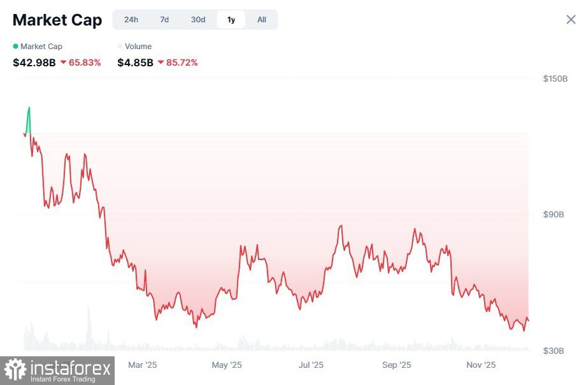Click the InstaForex brand name text
The width and height of the screenshot is (588, 385).
[x=71, y=367]
